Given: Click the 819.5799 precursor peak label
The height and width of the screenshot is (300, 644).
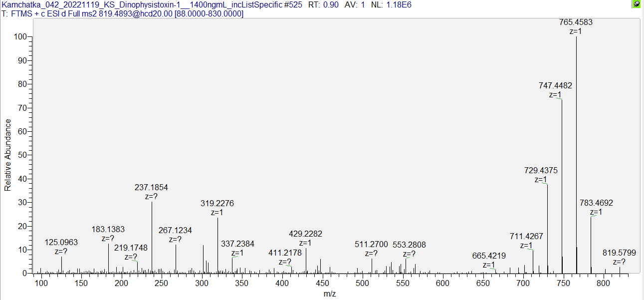Looking at the screenshot, I should pos(619,253).
